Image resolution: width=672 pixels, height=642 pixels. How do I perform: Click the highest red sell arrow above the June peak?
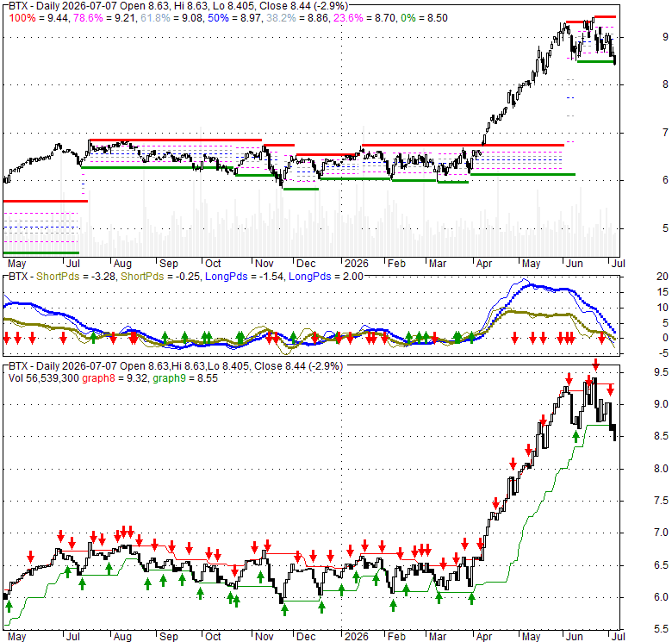pyautogui.click(x=595, y=365)
